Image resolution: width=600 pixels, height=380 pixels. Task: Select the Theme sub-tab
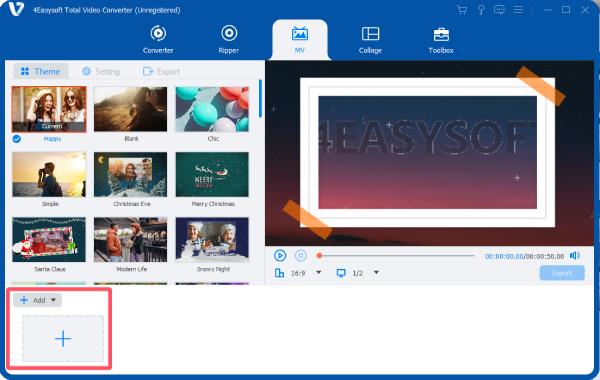[41, 72]
